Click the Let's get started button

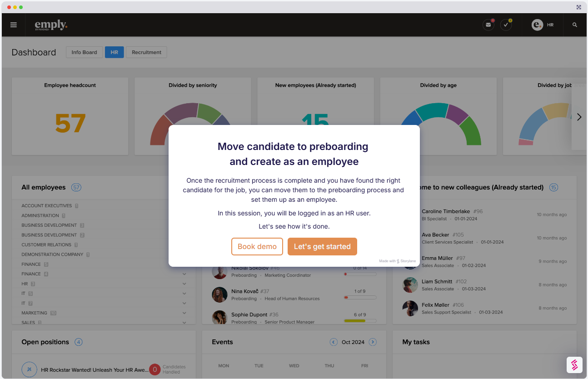pyautogui.click(x=322, y=246)
